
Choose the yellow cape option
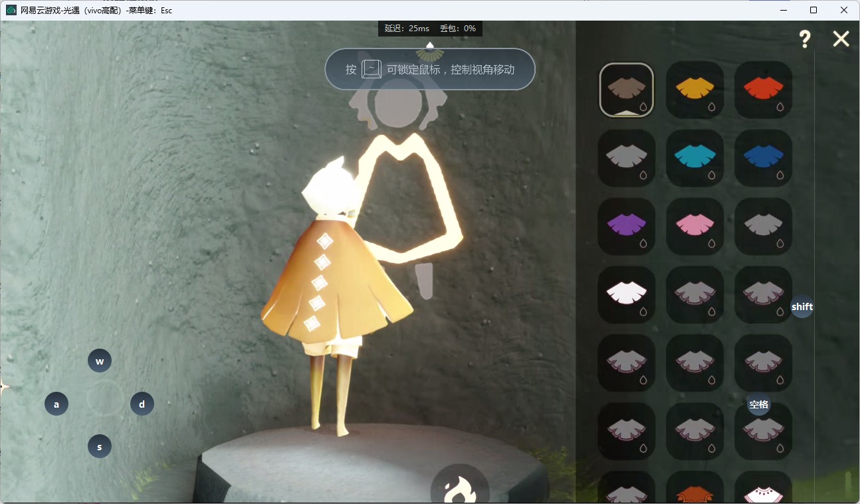point(695,90)
